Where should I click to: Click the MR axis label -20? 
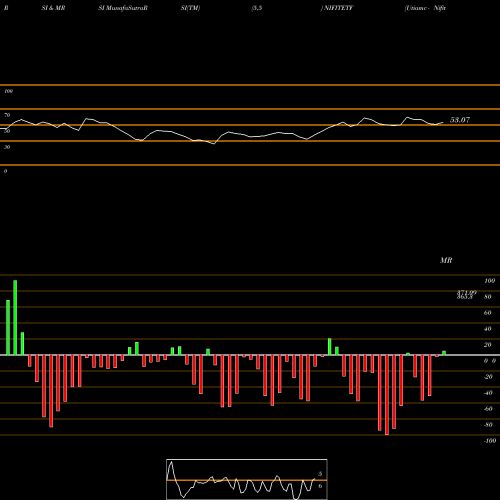(488, 377)
